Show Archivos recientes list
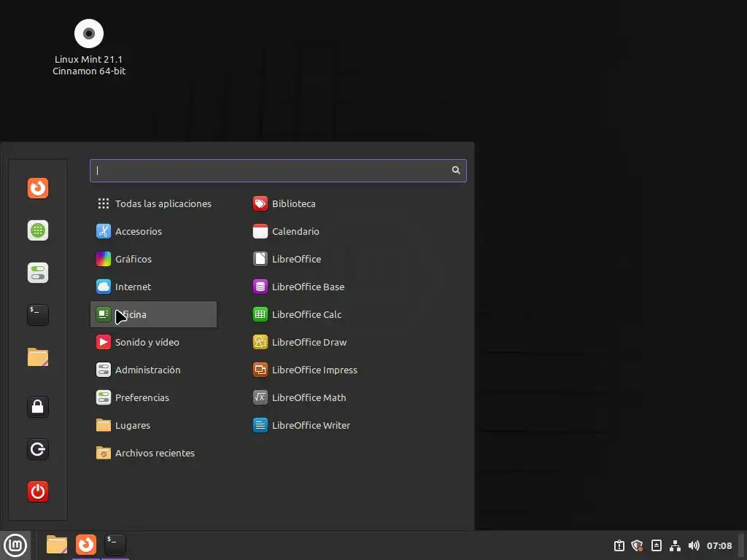The width and height of the screenshot is (747, 560). (x=153, y=453)
